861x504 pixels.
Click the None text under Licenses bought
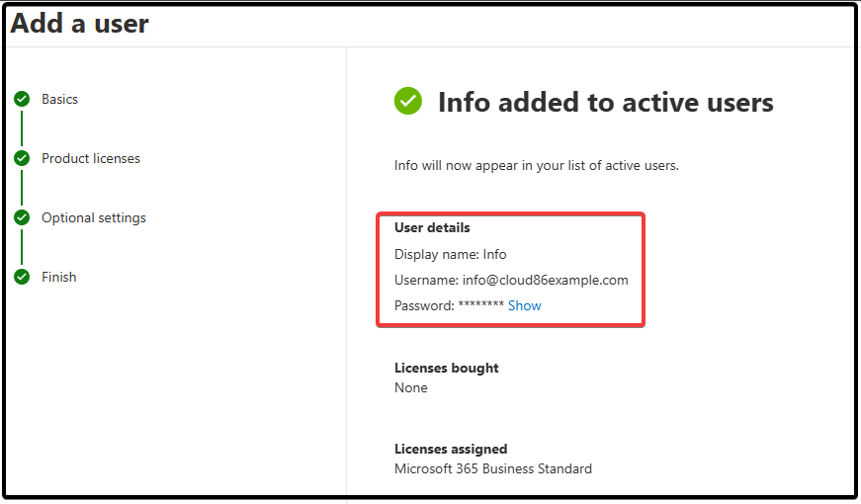pyautogui.click(x=411, y=387)
